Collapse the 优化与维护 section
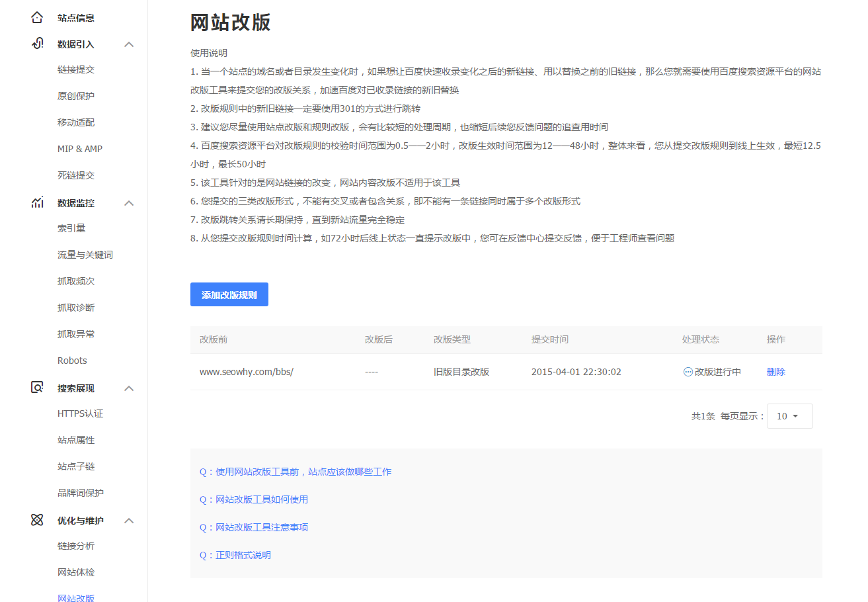This screenshot has height=602, width=868. (130, 520)
